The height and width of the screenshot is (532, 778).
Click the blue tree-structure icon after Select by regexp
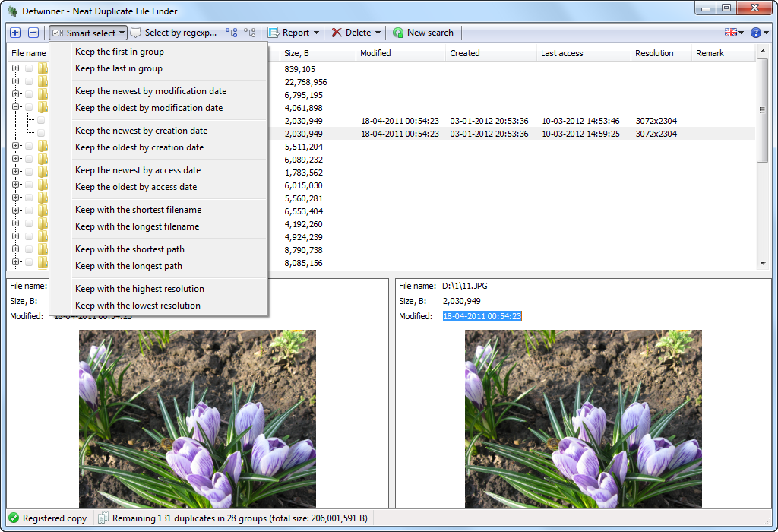[231, 33]
